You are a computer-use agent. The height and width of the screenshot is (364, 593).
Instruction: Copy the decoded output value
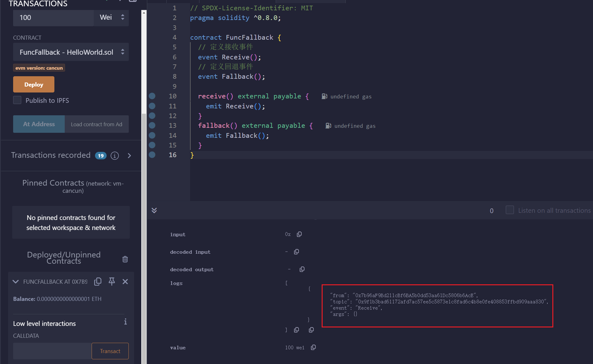pos(302,269)
